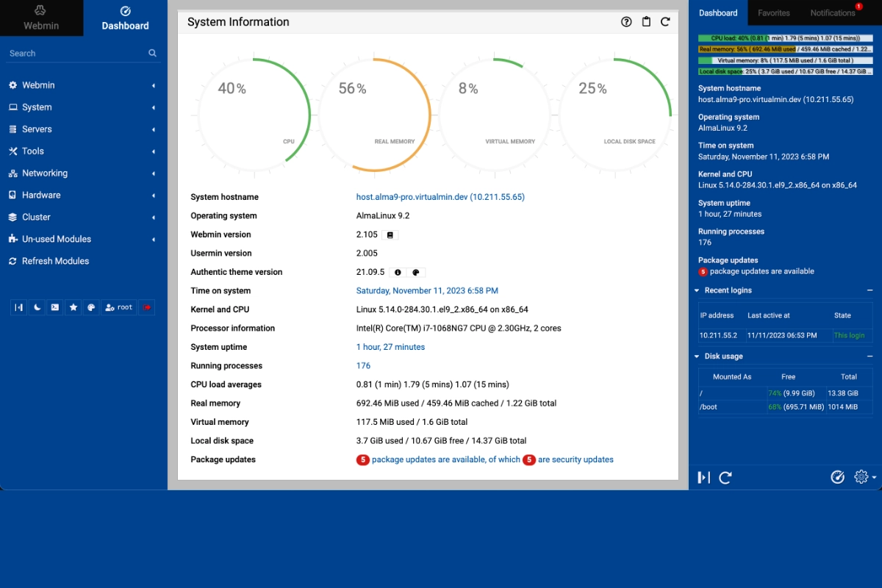
Task: Refresh System Information with the reload icon
Action: (x=666, y=22)
